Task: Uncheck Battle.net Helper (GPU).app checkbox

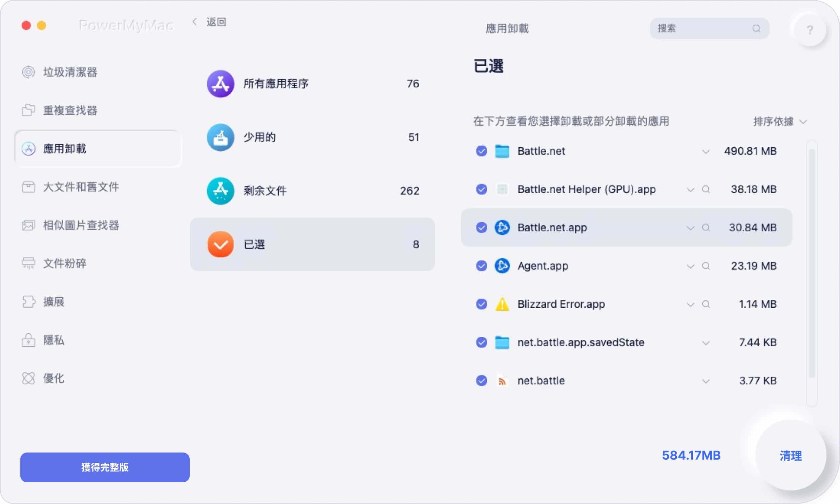Action: pos(481,189)
